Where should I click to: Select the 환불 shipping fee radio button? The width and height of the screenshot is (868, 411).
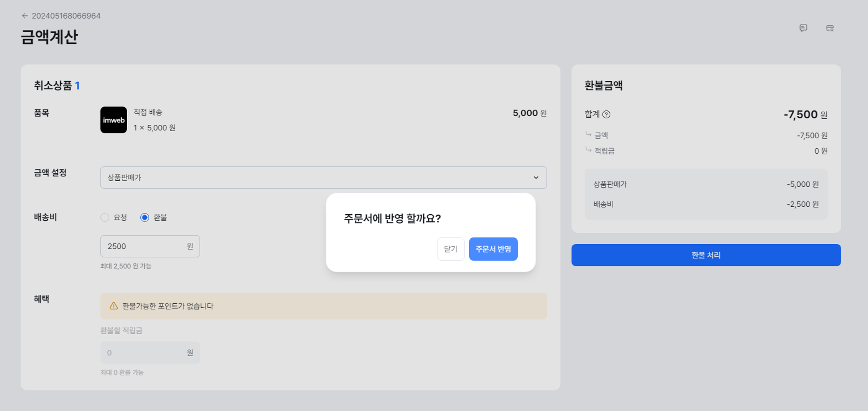point(145,217)
